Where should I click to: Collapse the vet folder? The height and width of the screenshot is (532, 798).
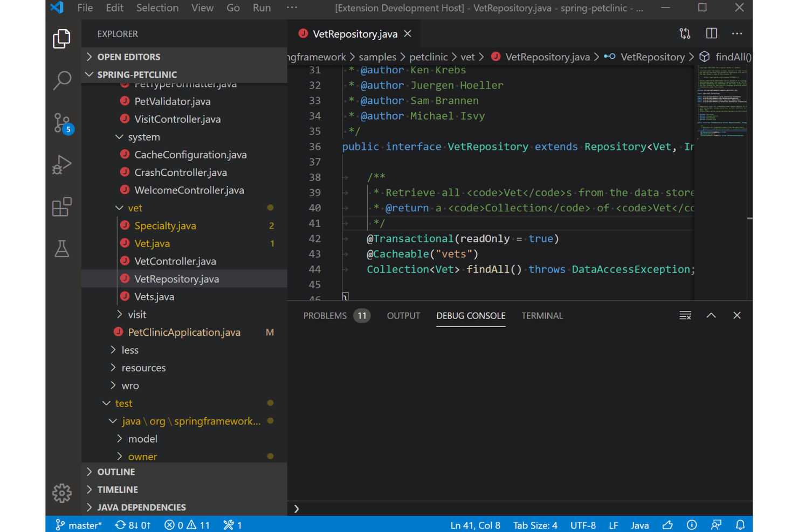click(184, 208)
